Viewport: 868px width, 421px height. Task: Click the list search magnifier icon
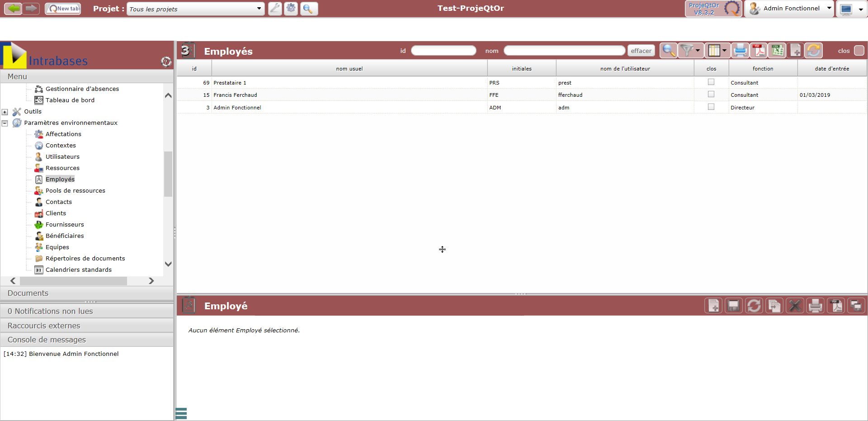coord(668,51)
